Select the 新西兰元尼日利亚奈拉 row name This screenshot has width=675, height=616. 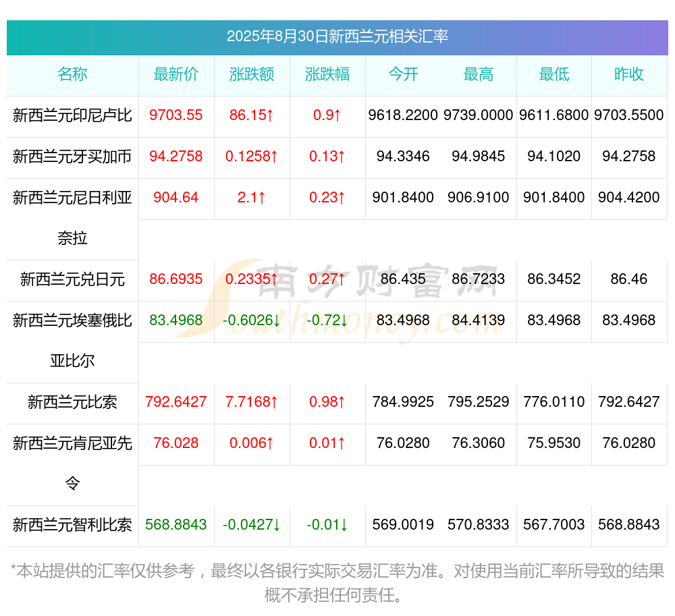coord(72,218)
